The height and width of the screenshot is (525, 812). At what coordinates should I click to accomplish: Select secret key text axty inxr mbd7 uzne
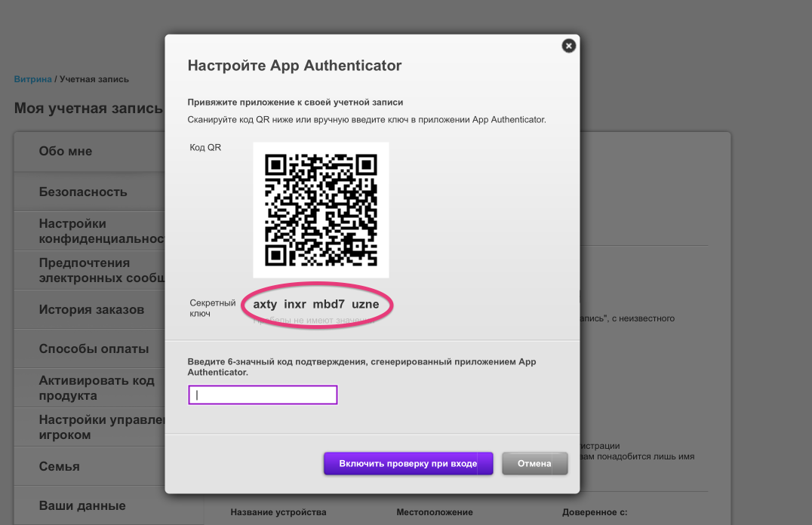(316, 304)
